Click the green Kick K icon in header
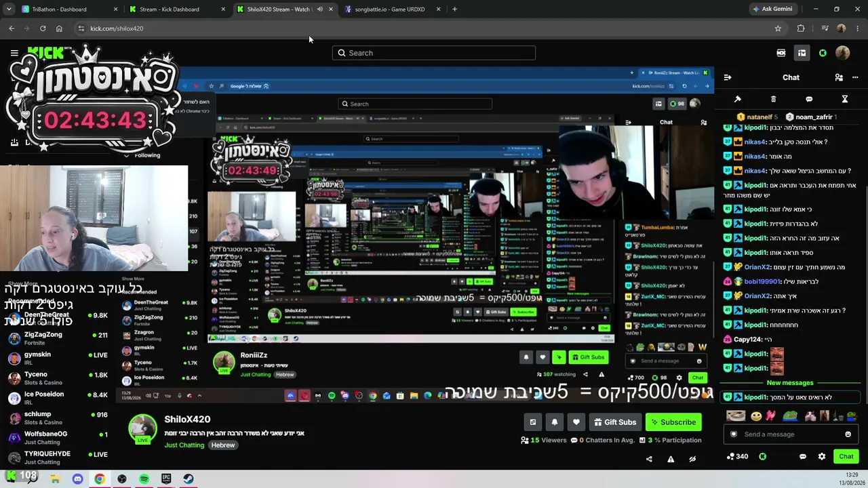This screenshot has height=488, width=868. coord(823,53)
